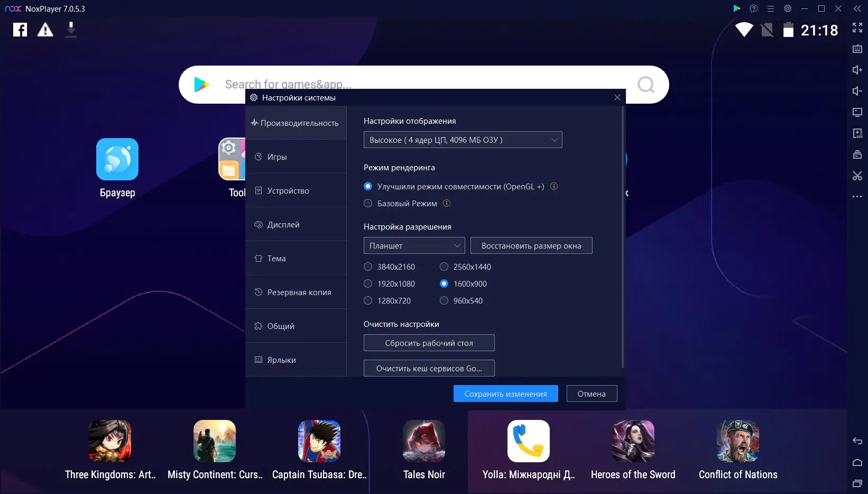Show info for Базовый Режим
The image size is (868, 494).
(447, 203)
